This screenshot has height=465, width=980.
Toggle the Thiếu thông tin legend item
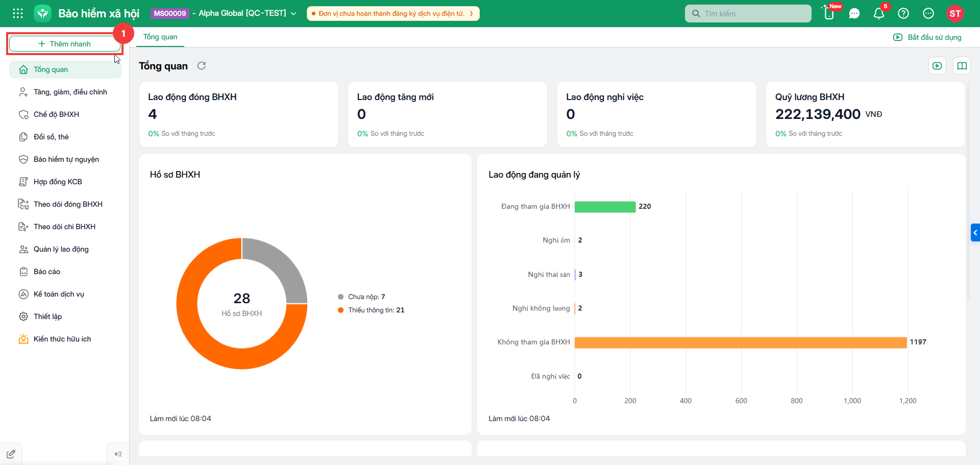pyautogui.click(x=371, y=310)
